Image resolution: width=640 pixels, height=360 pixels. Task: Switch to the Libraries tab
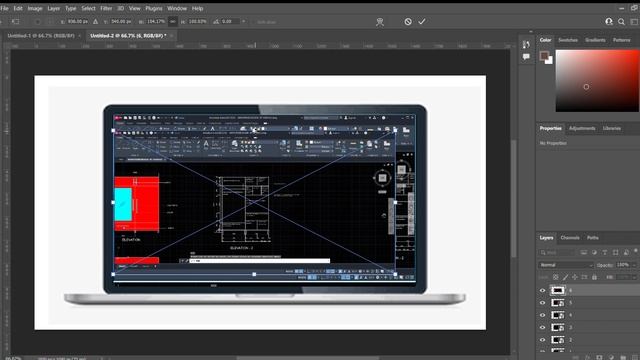(x=612, y=129)
